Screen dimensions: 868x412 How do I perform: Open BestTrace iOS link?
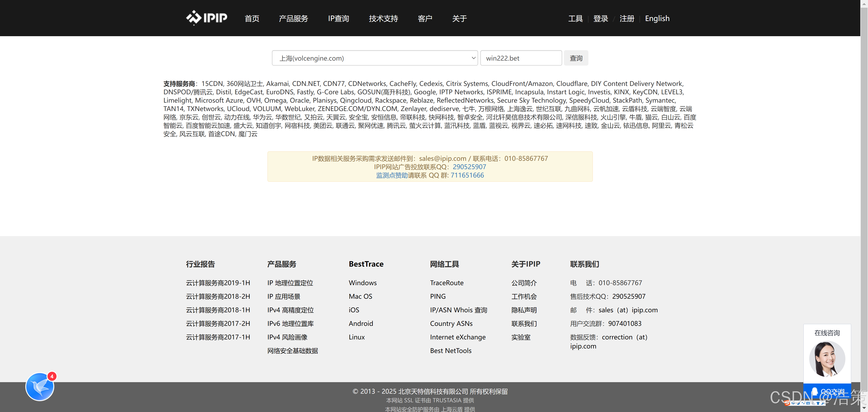354,310
